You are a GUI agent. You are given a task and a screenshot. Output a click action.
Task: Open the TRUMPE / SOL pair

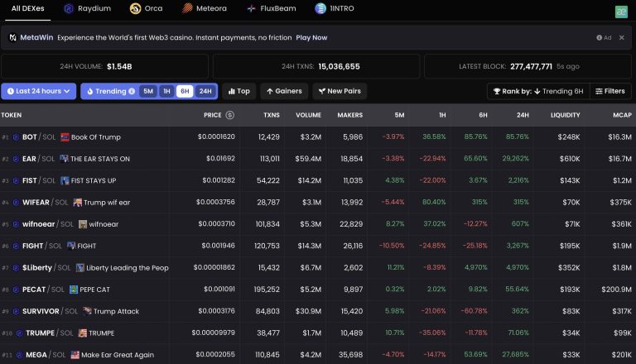pyautogui.click(x=50, y=333)
